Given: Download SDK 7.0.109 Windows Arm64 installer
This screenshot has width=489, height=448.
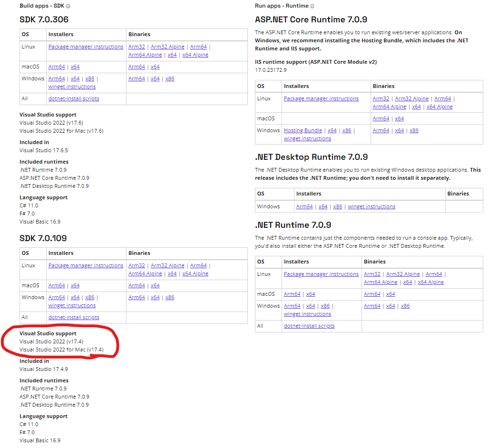Looking at the screenshot, I should (x=57, y=297).
